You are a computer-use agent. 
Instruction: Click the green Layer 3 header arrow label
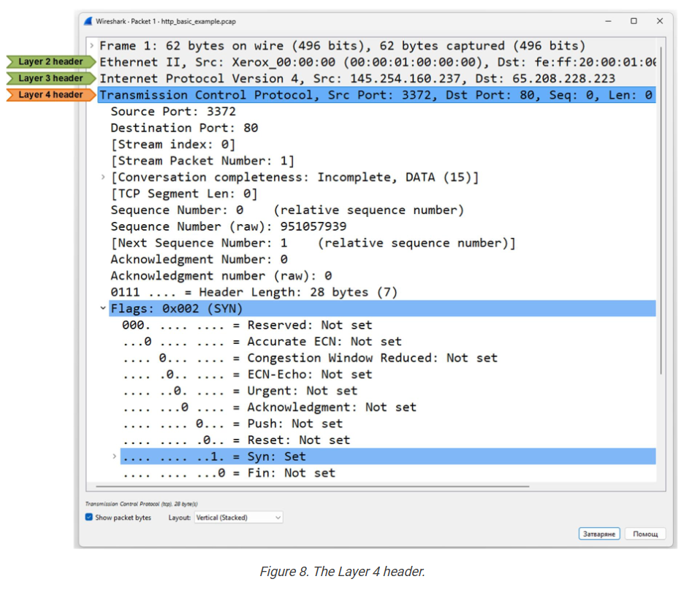point(50,78)
